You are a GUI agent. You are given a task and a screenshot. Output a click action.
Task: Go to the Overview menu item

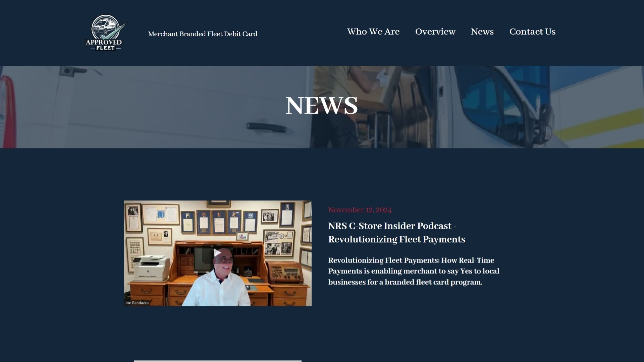coord(435,32)
